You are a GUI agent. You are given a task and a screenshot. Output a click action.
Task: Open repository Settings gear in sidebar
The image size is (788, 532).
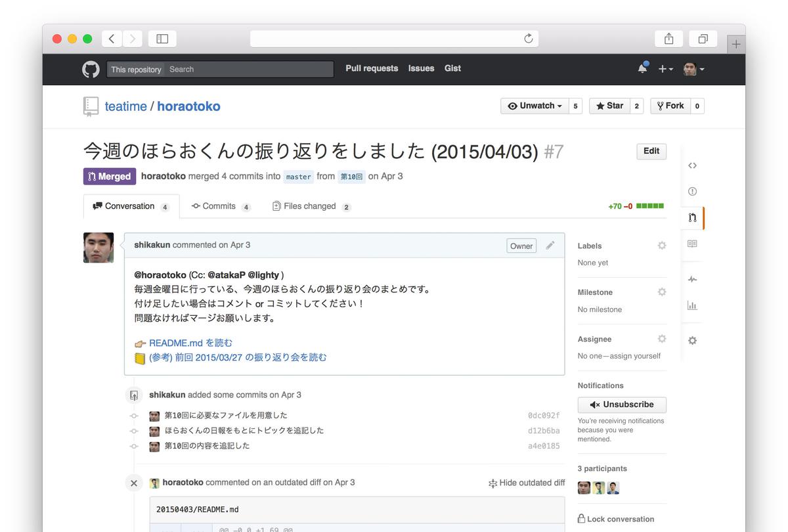coord(692,340)
